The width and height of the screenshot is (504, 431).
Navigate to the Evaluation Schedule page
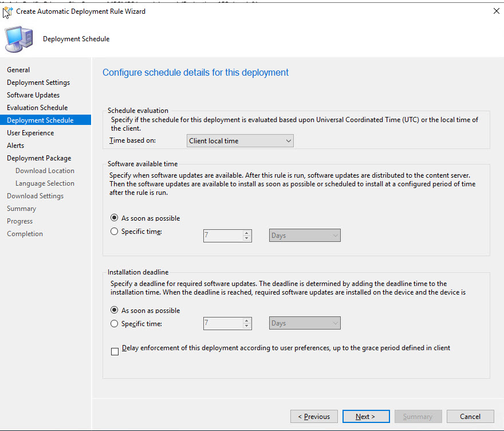tap(37, 108)
